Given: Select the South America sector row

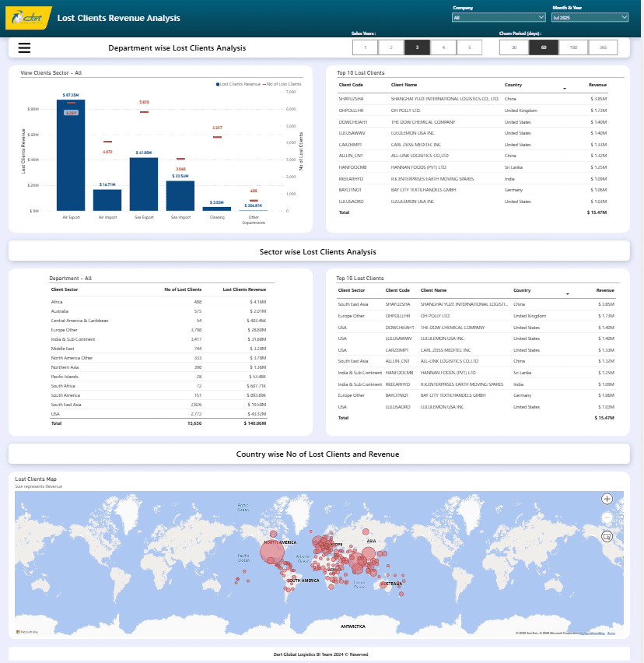Looking at the screenshot, I should point(159,395).
